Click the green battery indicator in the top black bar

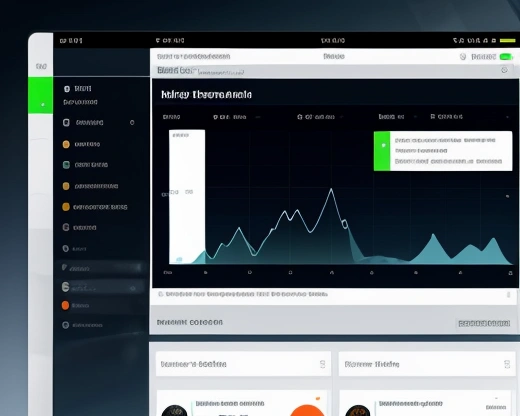point(507,40)
